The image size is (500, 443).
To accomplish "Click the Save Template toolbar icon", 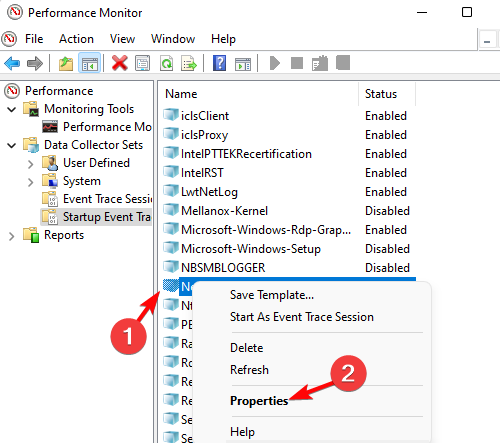I will tap(320, 63).
